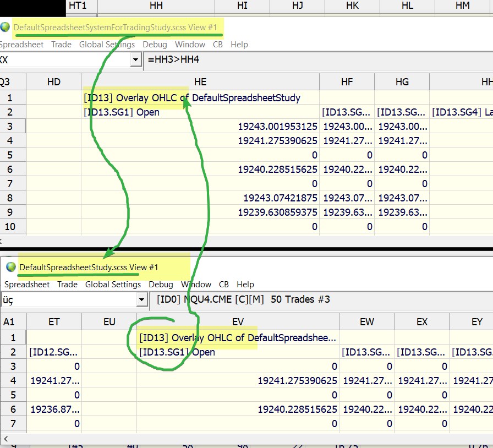
Task: Click cell 19241.27... in column ET row 4
Action: [54, 381]
